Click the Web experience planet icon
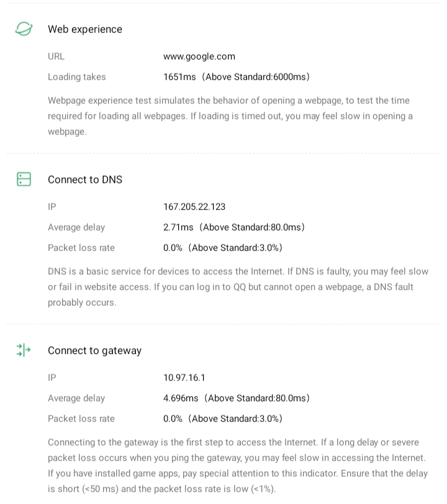 (x=24, y=29)
